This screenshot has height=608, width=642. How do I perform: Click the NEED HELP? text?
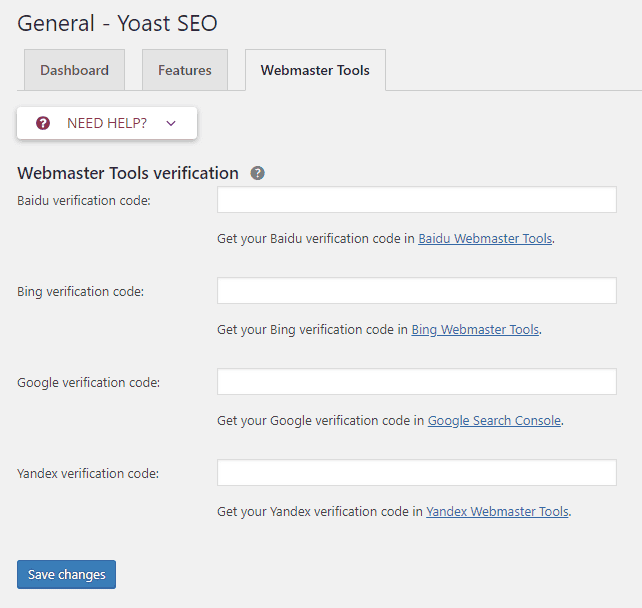click(x=107, y=123)
